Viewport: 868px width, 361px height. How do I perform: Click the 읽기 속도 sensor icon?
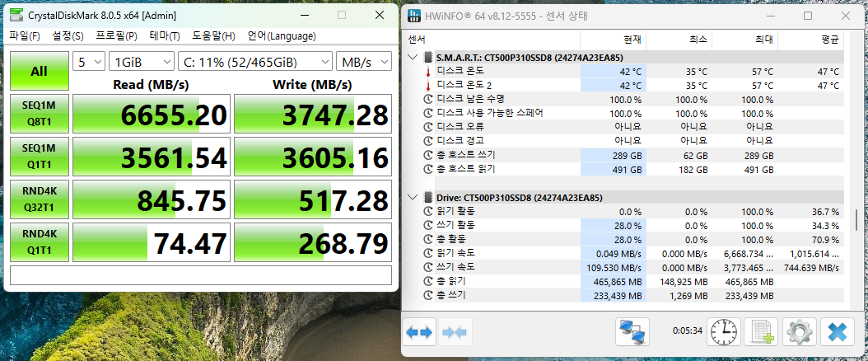tap(428, 254)
